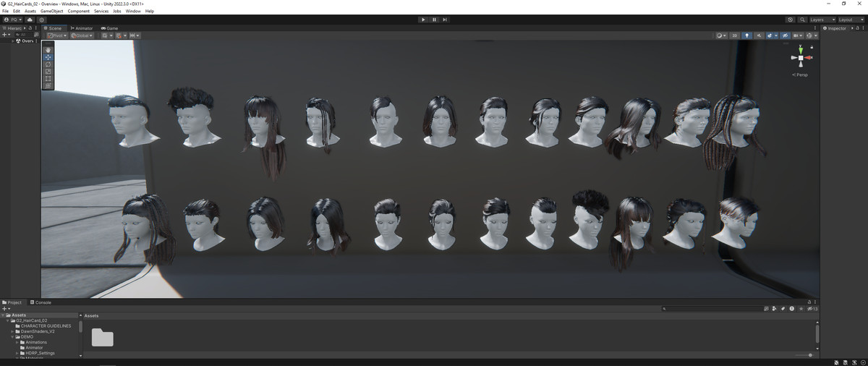The height and width of the screenshot is (366, 868).
Task: Click the Step frame button
Action: tap(445, 20)
